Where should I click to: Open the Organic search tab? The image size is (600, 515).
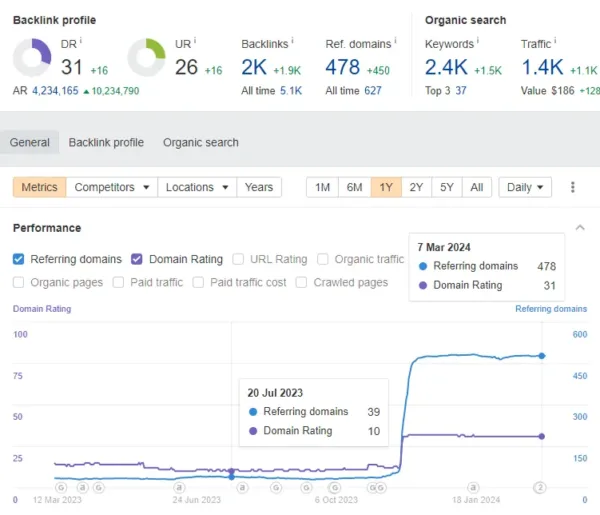tap(200, 142)
